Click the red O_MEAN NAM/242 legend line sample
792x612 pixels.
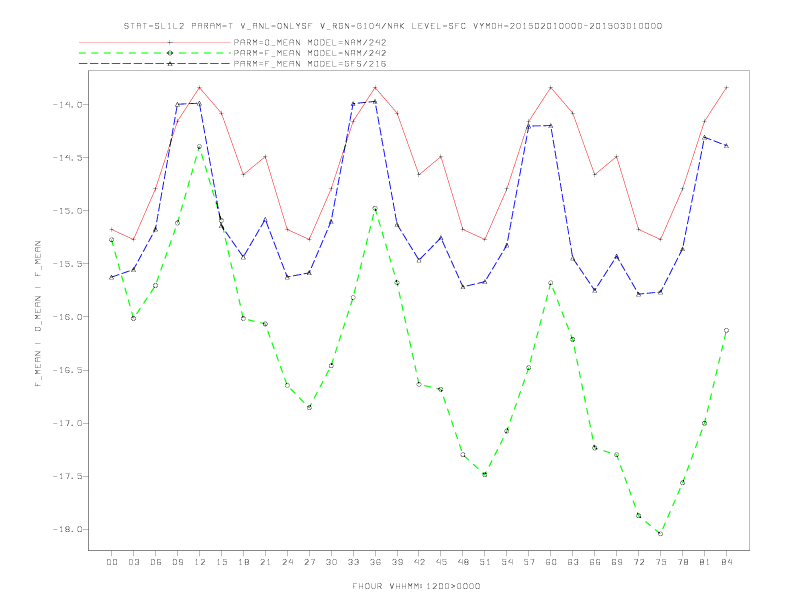(155, 42)
